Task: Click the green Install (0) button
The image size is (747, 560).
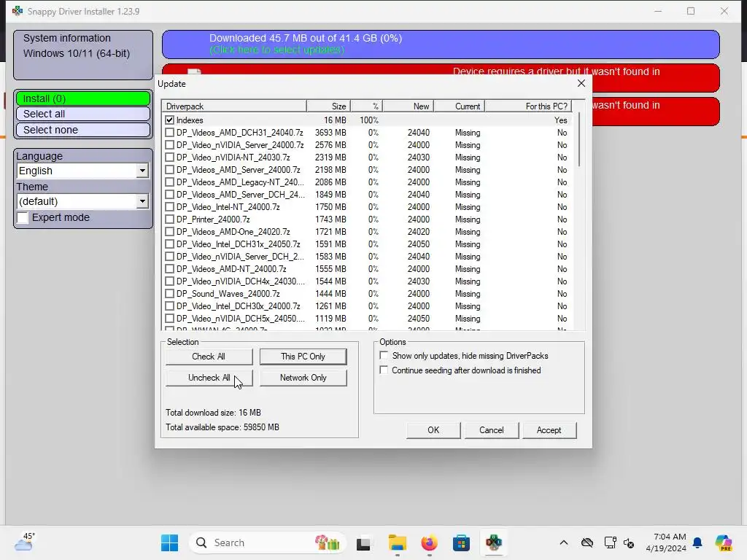Action: pyautogui.click(x=83, y=98)
